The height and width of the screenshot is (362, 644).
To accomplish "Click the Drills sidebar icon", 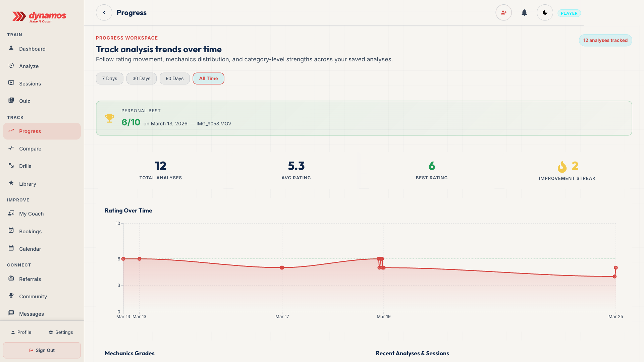I will coord(11,165).
